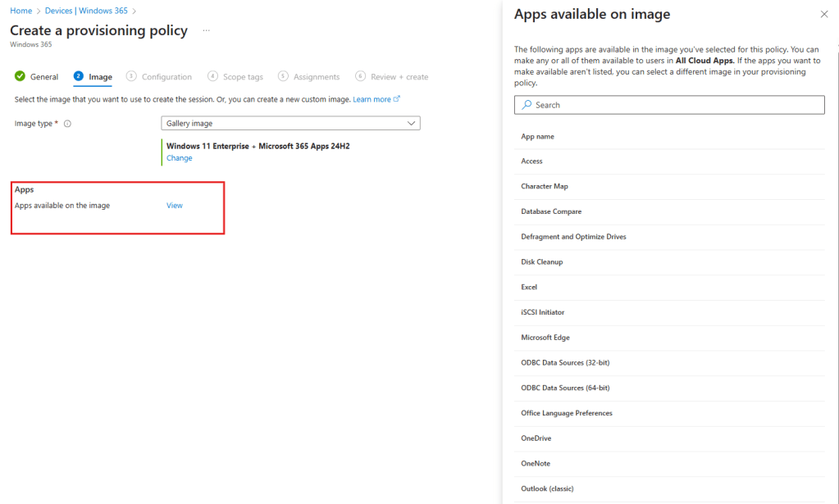Navigate to Home in the breadcrumb

(21, 11)
